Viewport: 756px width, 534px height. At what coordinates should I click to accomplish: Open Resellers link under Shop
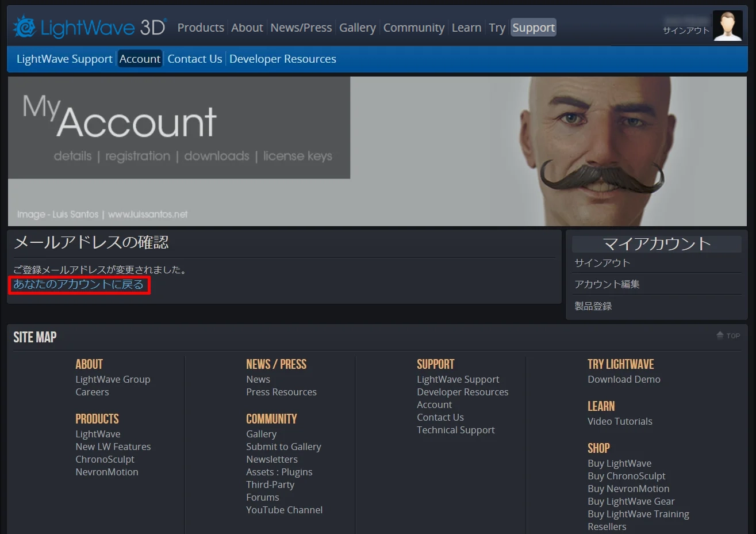[607, 527]
